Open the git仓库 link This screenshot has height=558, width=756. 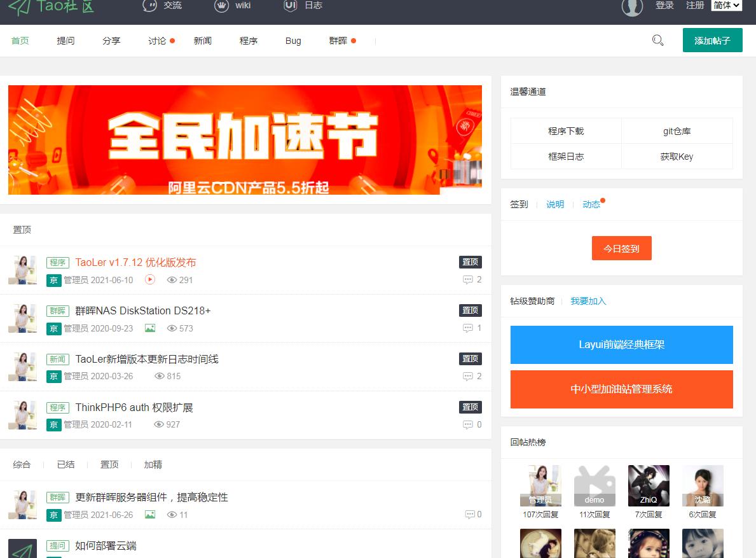click(x=677, y=130)
